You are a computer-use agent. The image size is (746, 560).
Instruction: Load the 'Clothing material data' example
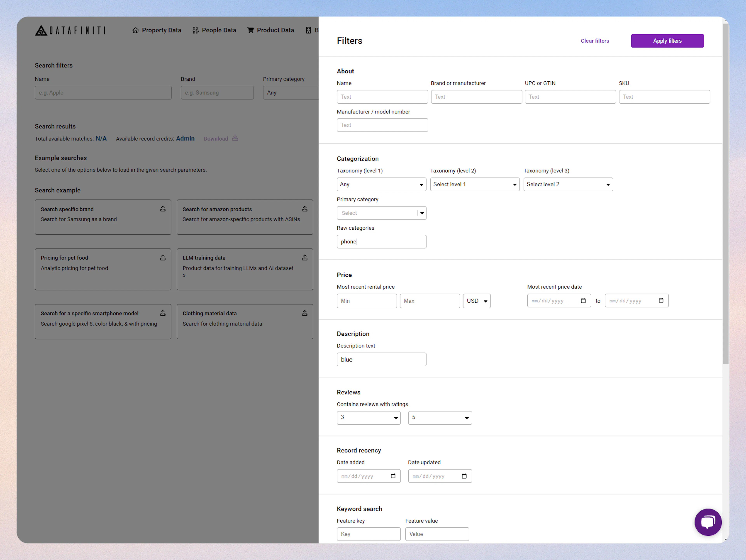[x=245, y=321]
